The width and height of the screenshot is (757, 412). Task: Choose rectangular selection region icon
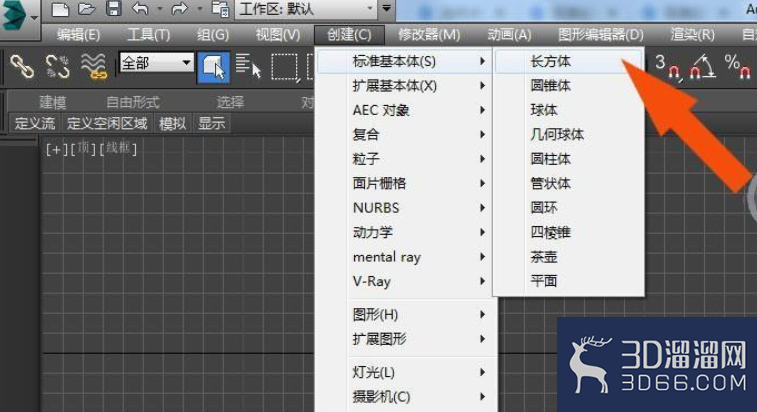[x=285, y=67]
